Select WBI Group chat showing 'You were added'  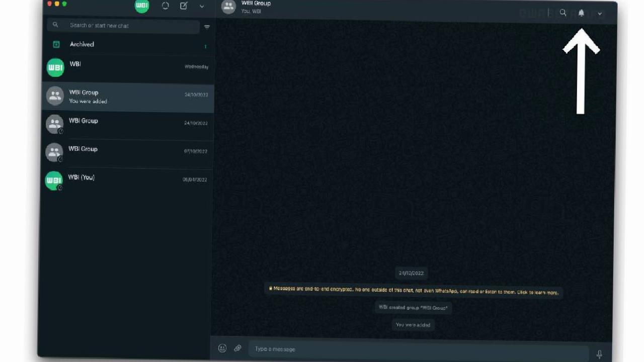128,97
